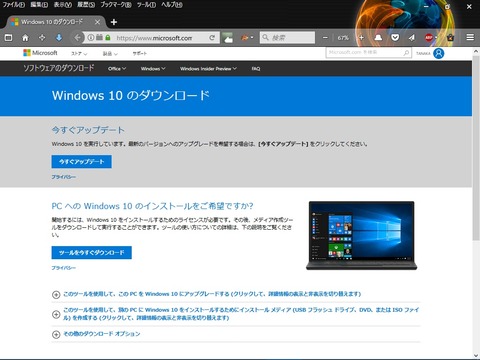Click the ツールを今すぐダウンロード button
480x360 pixels.
pyautogui.click(x=92, y=253)
